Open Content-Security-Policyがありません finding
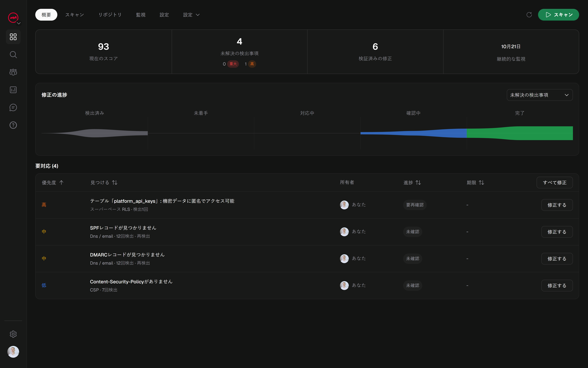 (131, 282)
